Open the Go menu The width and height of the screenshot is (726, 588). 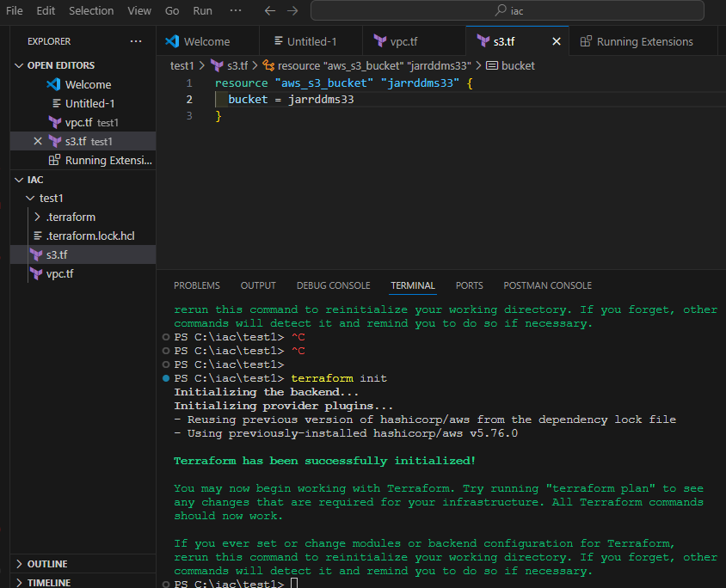coord(172,10)
